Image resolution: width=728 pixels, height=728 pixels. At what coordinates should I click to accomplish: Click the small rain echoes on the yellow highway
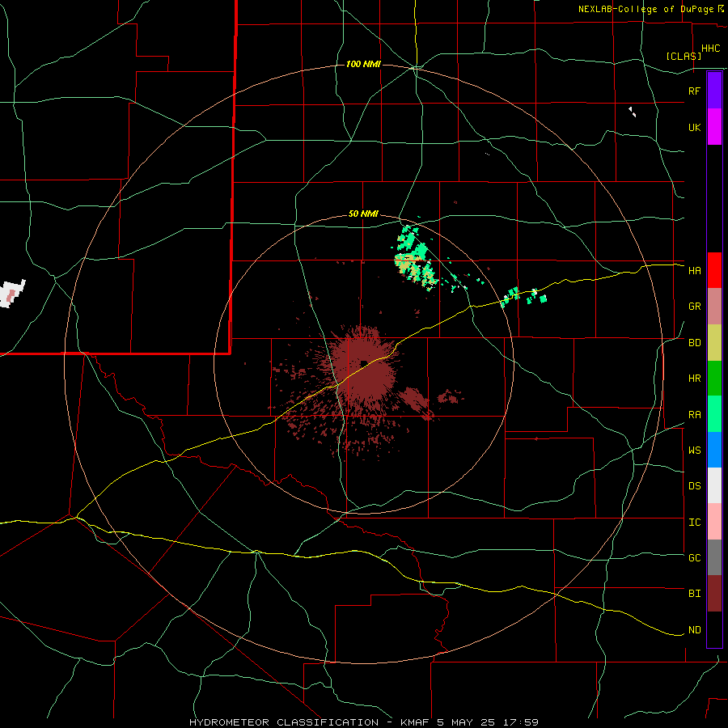(523, 296)
